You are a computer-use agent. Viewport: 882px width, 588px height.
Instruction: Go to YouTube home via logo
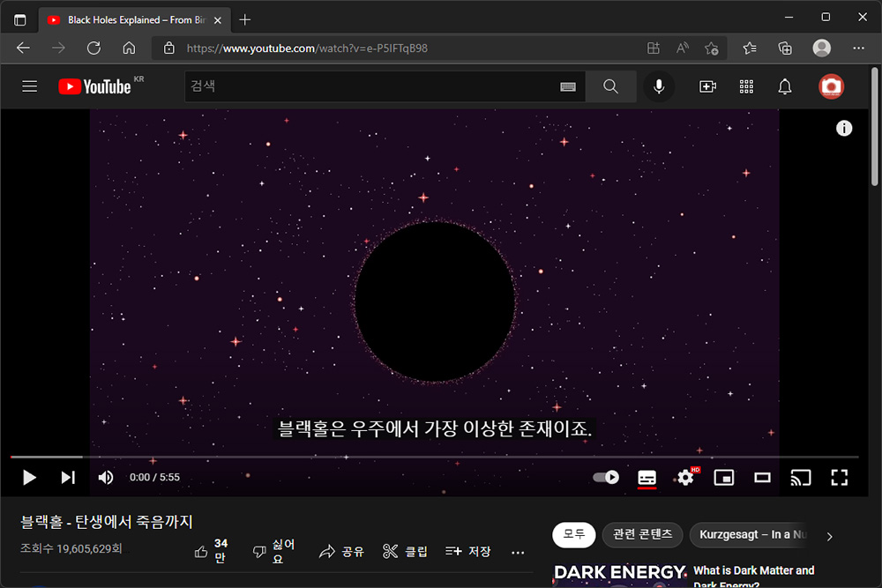coord(95,86)
